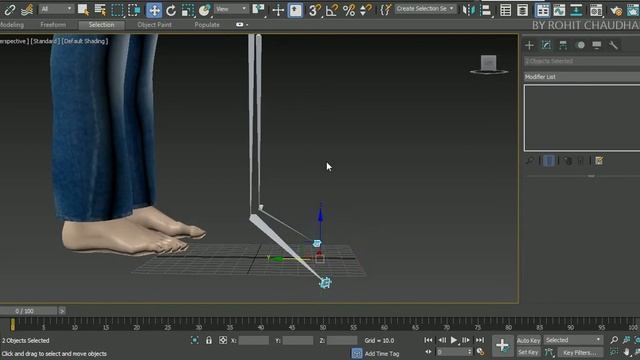Toggle the 3D Snaps button

pyautogui.click(x=314, y=10)
